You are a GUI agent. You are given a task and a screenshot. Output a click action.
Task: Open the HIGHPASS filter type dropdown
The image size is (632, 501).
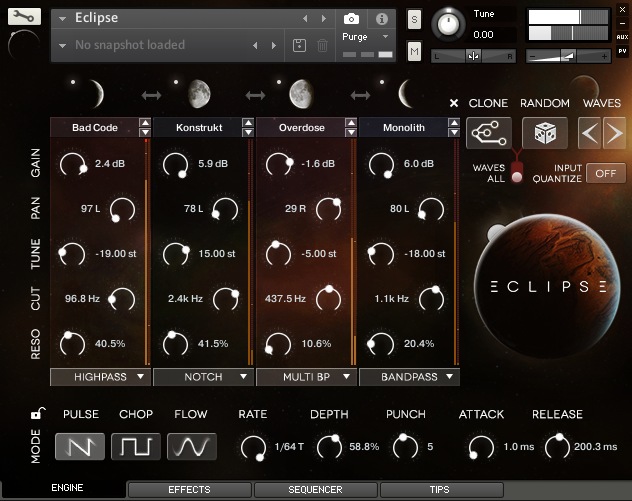100,377
